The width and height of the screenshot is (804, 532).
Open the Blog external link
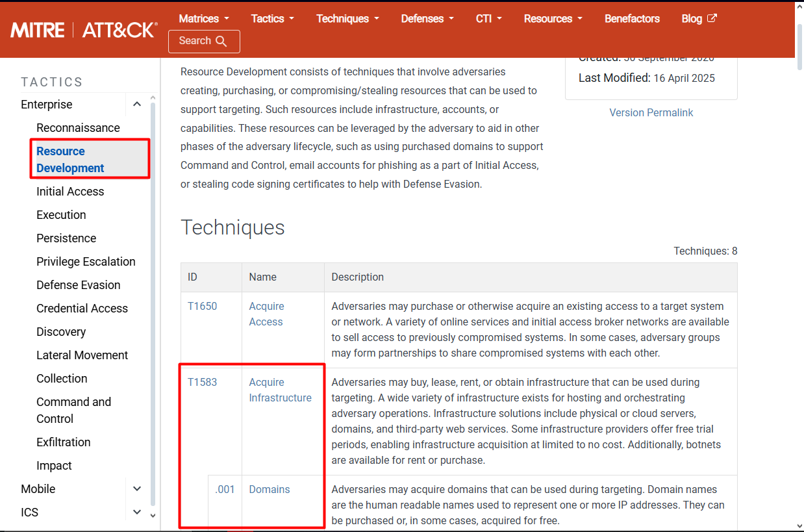tap(699, 18)
